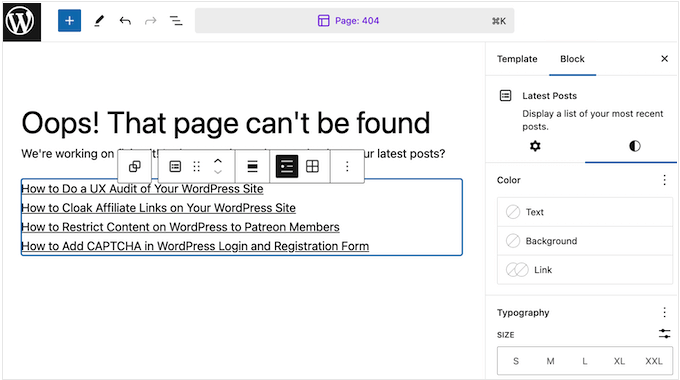
Task: Open the block inserter plus button
Action: 69,21
